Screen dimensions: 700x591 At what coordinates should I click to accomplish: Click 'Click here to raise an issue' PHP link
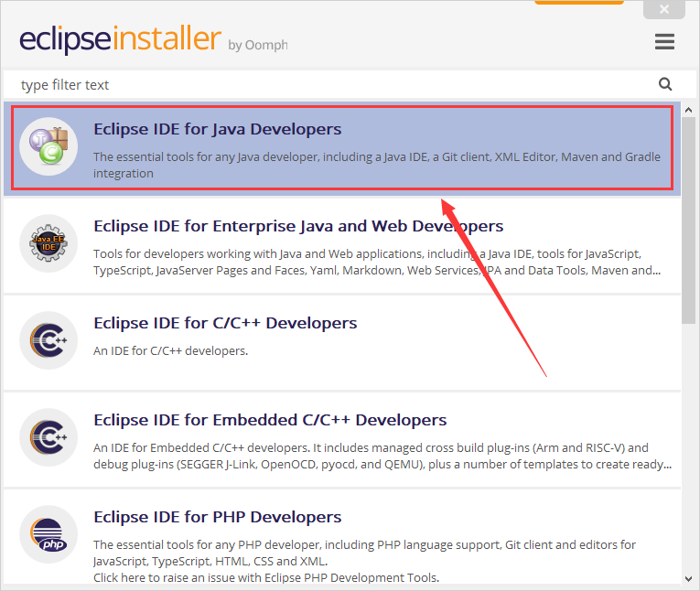(x=265, y=577)
